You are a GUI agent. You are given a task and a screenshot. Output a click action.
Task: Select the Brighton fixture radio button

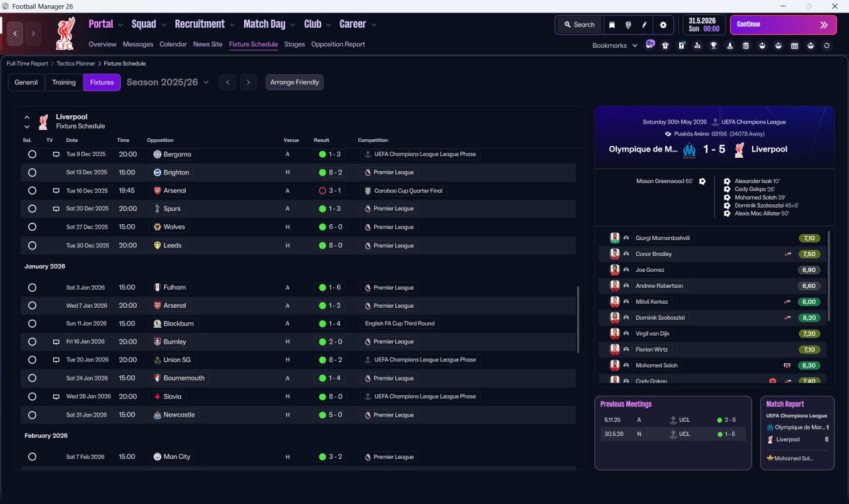pos(32,172)
